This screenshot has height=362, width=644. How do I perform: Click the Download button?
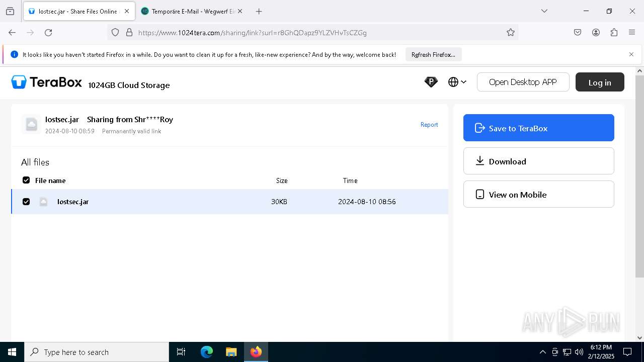[539, 161]
